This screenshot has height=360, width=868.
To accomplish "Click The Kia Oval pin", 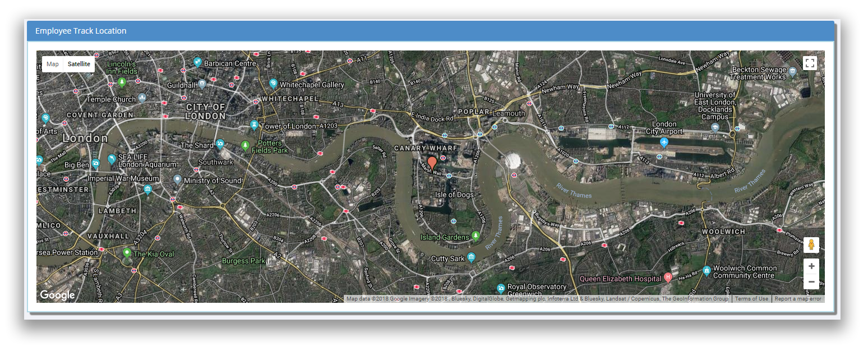I will [127, 253].
